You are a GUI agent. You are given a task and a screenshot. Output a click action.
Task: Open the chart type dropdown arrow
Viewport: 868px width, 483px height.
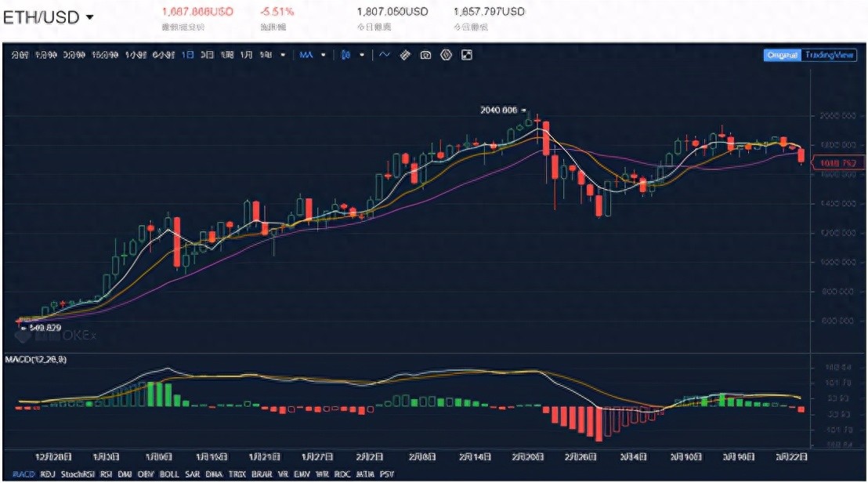pyautogui.click(x=362, y=55)
